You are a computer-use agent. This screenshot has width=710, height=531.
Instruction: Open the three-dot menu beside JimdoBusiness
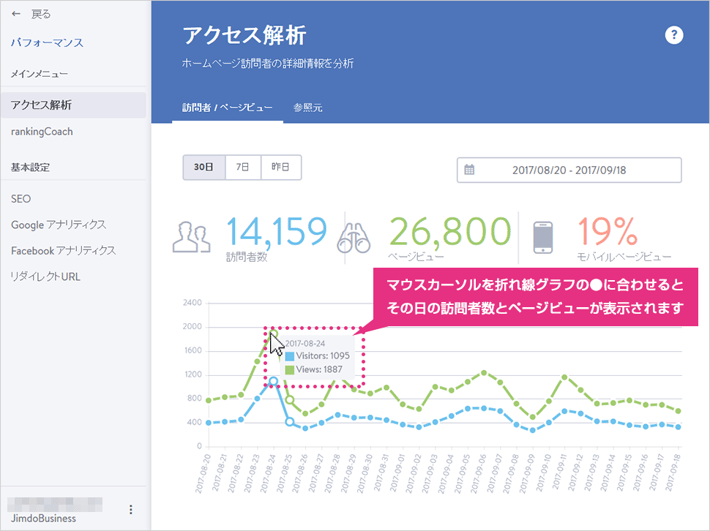point(131,510)
